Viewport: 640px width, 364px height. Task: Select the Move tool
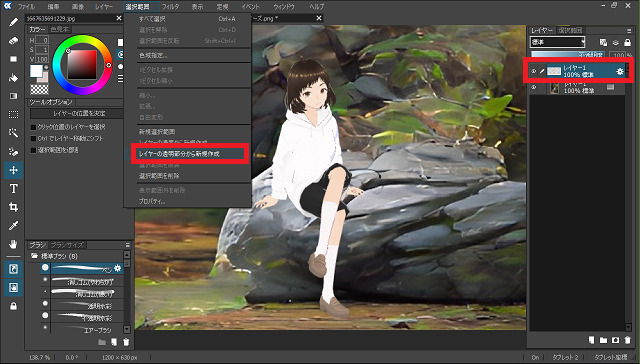[x=13, y=170]
